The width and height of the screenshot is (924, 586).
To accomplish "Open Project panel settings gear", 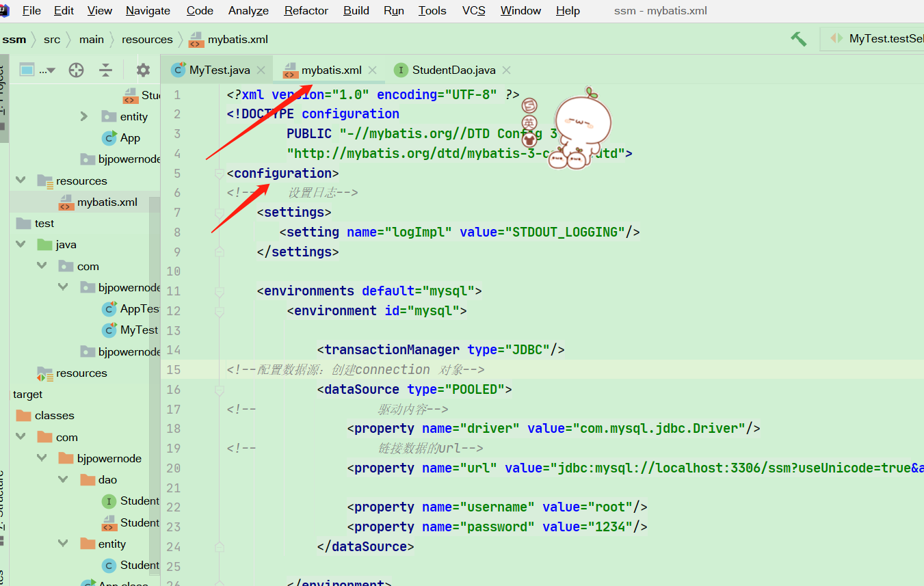I will (143, 70).
